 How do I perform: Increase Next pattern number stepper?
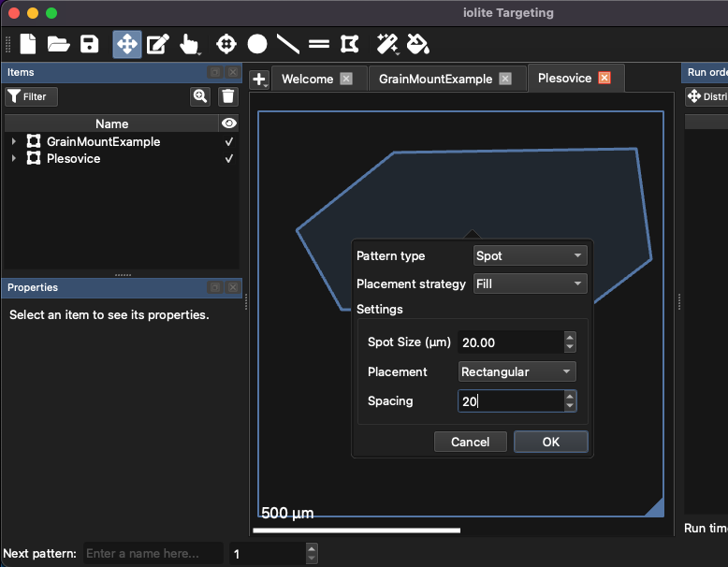click(312, 549)
